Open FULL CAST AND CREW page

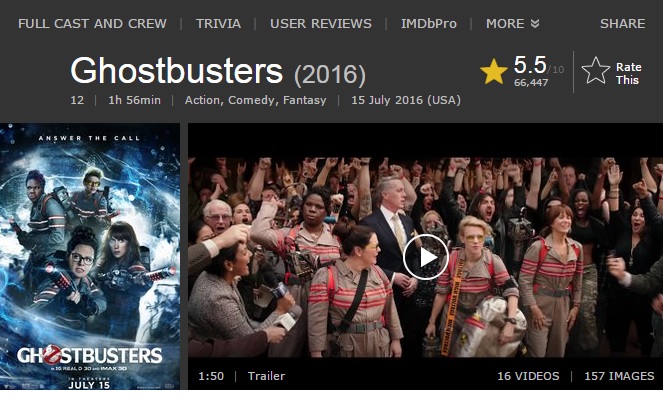click(x=92, y=24)
